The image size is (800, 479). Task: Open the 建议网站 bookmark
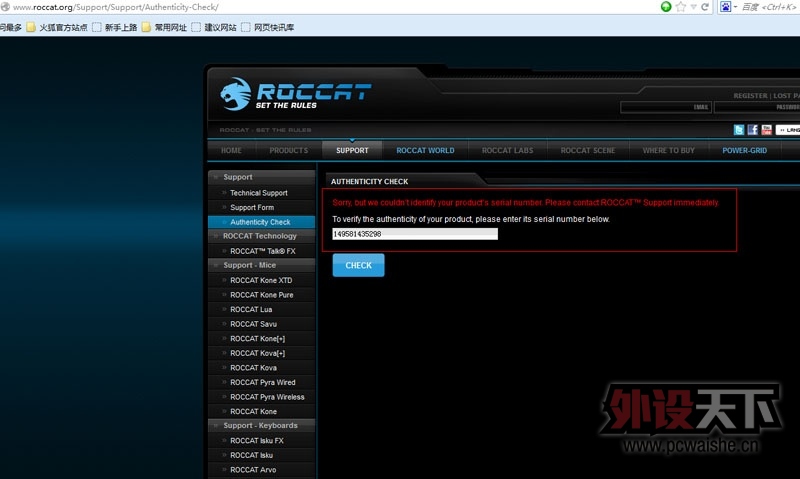coord(214,27)
